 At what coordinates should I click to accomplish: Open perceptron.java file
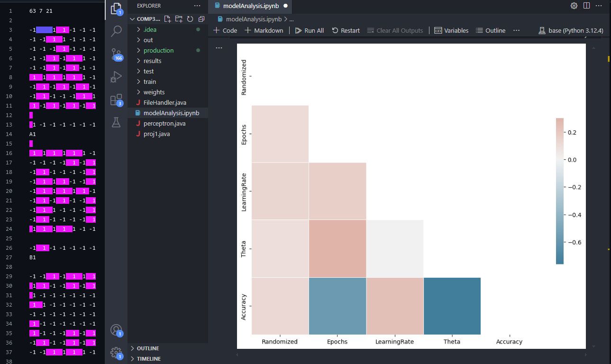coord(168,123)
